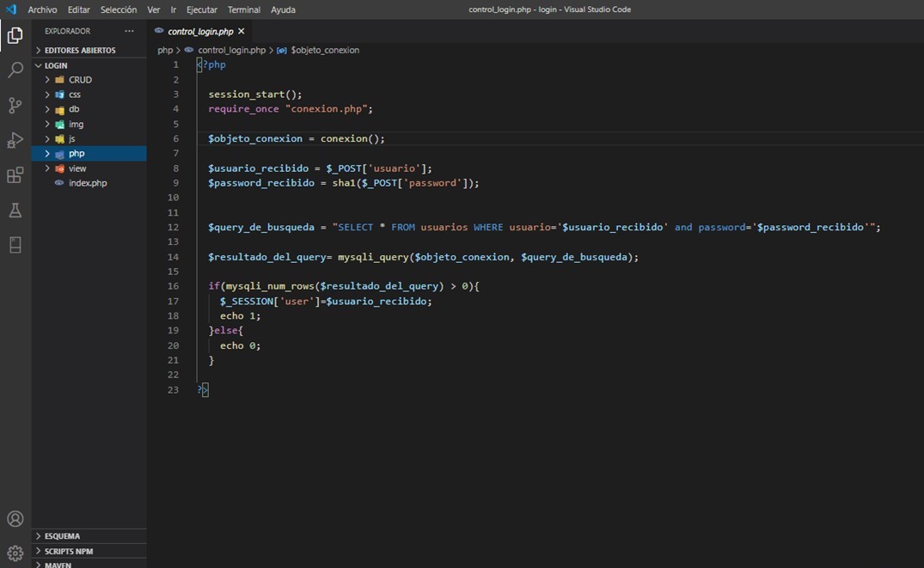The image size is (924, 568).
Task: Click the Accounts icon above the gear
Action: (15, 518)
